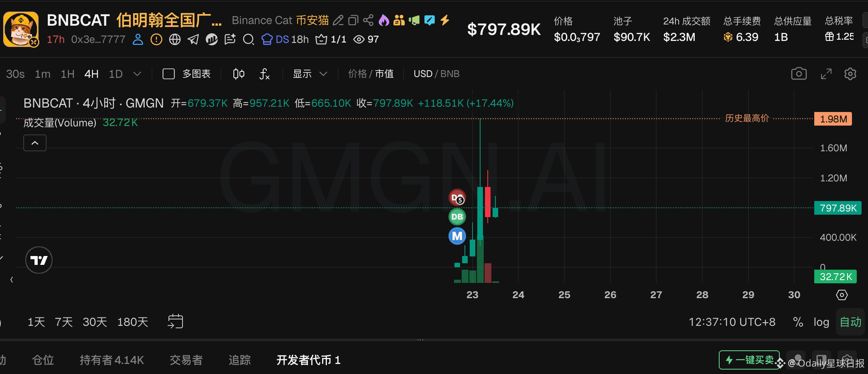
Task: Open the 追踪 tracking tab
Action: pyautogui.click(x=239, y=360)
